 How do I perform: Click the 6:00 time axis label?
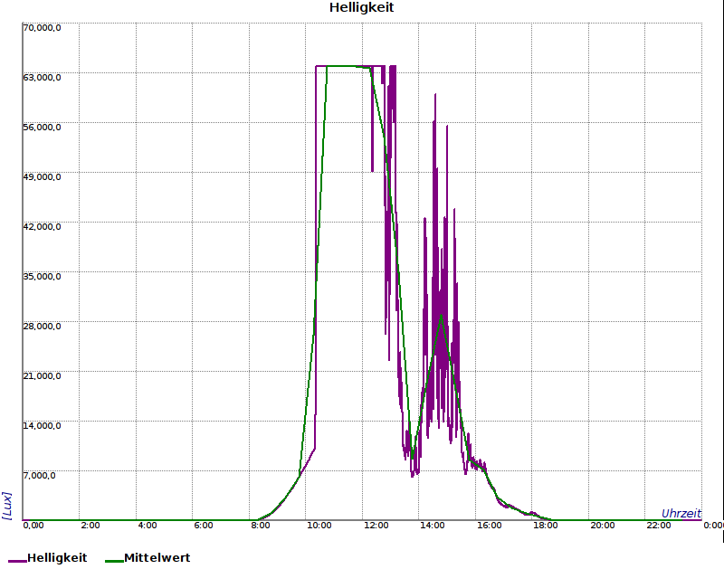(203, 526)
